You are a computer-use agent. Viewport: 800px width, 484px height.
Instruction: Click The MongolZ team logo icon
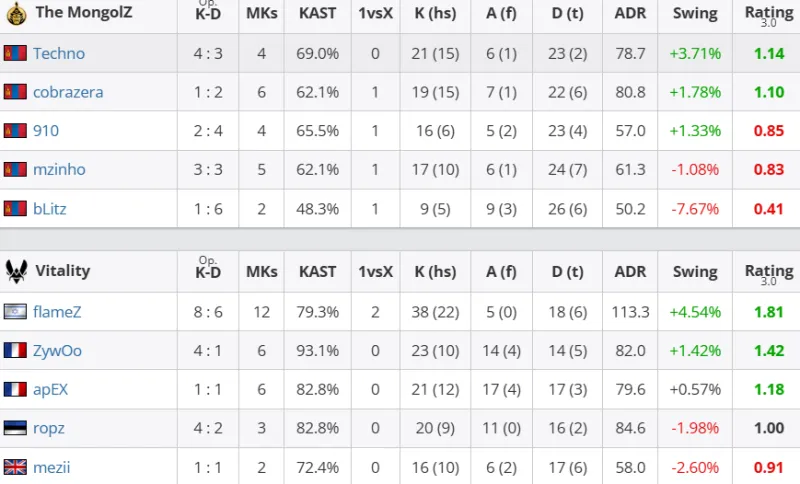tap(15, 13)
